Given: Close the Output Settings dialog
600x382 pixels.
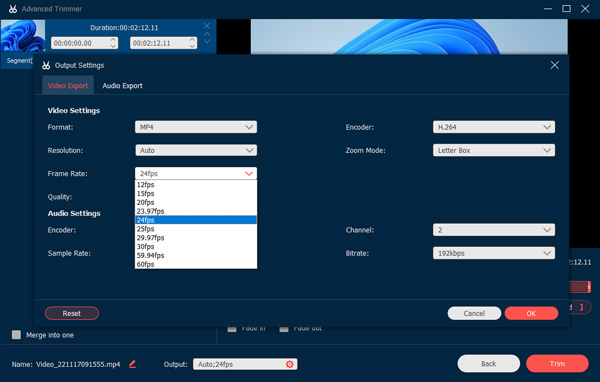Looking at the screenshot, I should point(554,65).
